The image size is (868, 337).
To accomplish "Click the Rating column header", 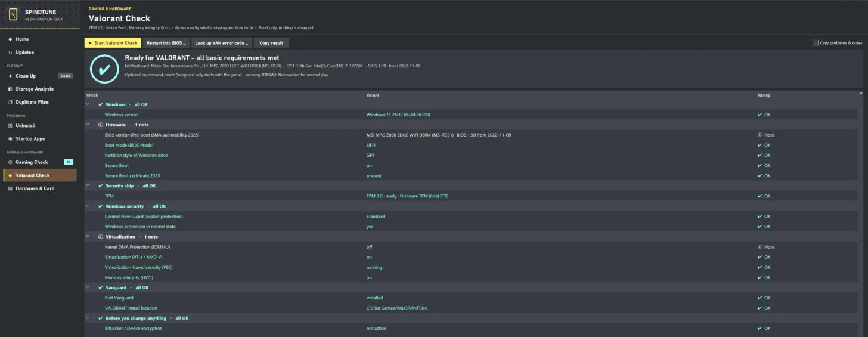I will (x=764, y=95).
